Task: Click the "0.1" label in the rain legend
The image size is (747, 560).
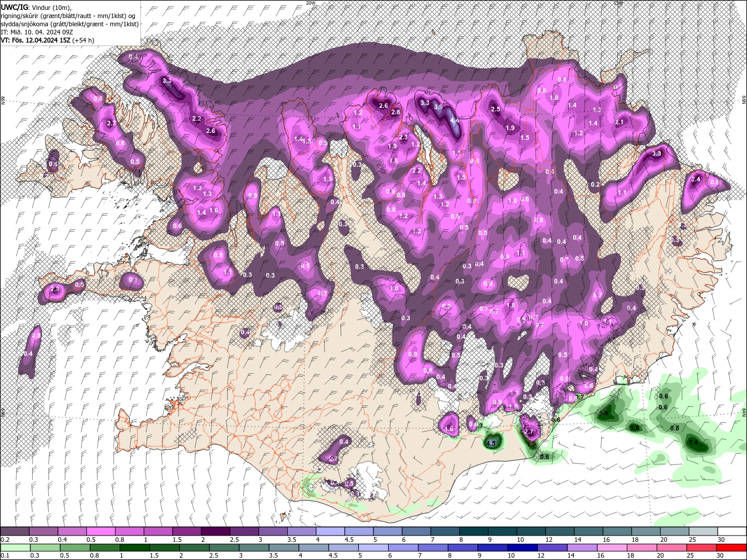Action: [5, 556]
